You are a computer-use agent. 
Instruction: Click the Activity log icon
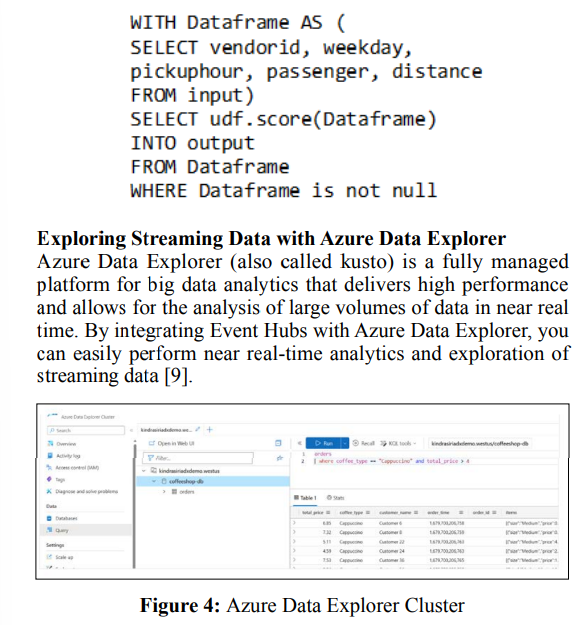tap(50, 456)
